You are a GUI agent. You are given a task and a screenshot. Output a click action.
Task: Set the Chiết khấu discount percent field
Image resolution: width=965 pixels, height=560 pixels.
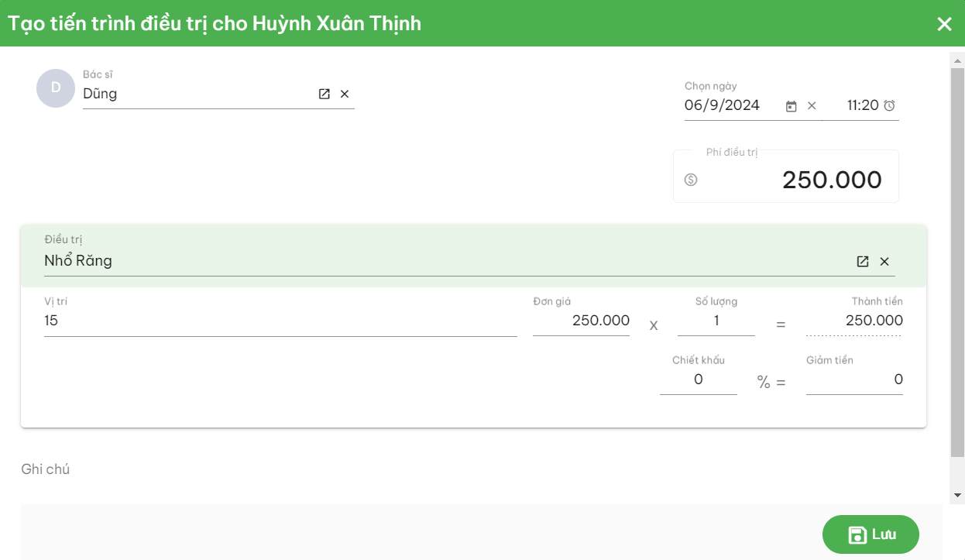pos(698,380)
